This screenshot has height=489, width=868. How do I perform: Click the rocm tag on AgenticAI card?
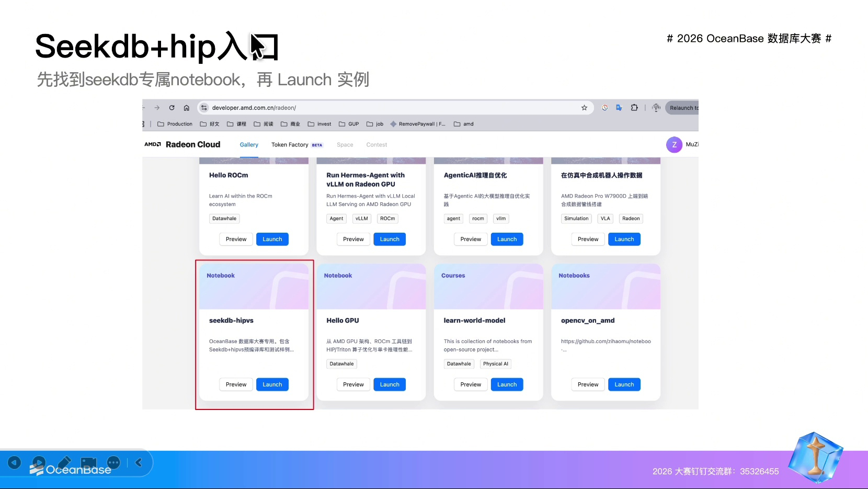(478, 219)
